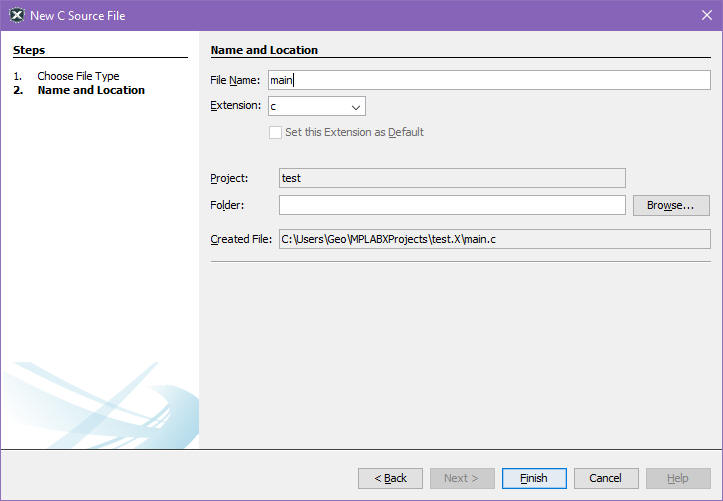Toggle Set this Extension as Default checkbox
The height and width of the screenshot is (501, 723).
click(x=275, y=132)
